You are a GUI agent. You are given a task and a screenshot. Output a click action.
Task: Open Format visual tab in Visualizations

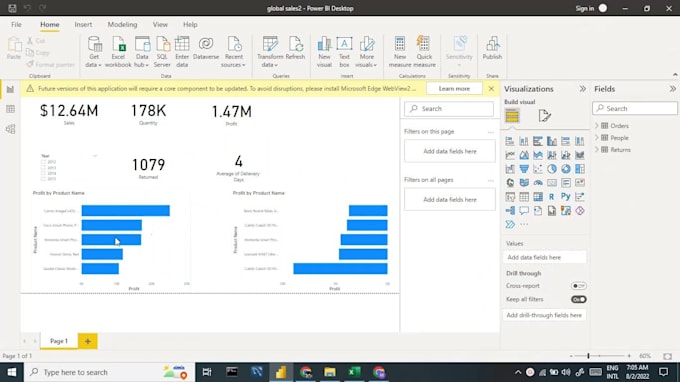pos(545,116)
